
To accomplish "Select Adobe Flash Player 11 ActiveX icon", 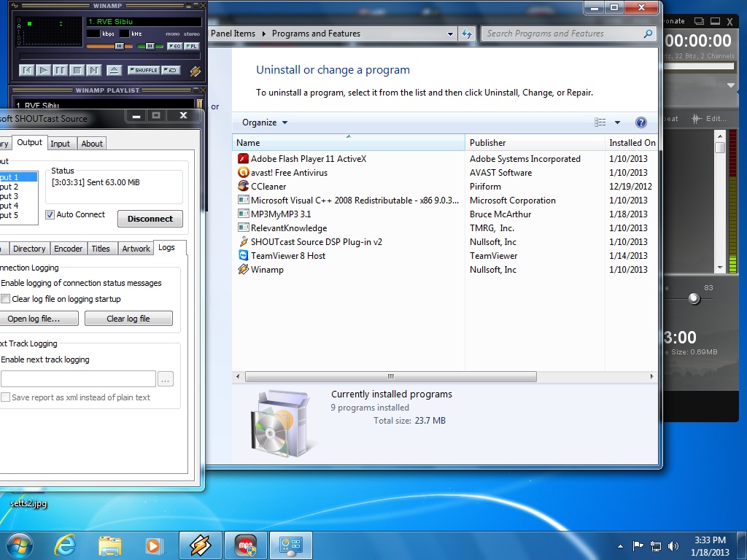I will (244, 158).
